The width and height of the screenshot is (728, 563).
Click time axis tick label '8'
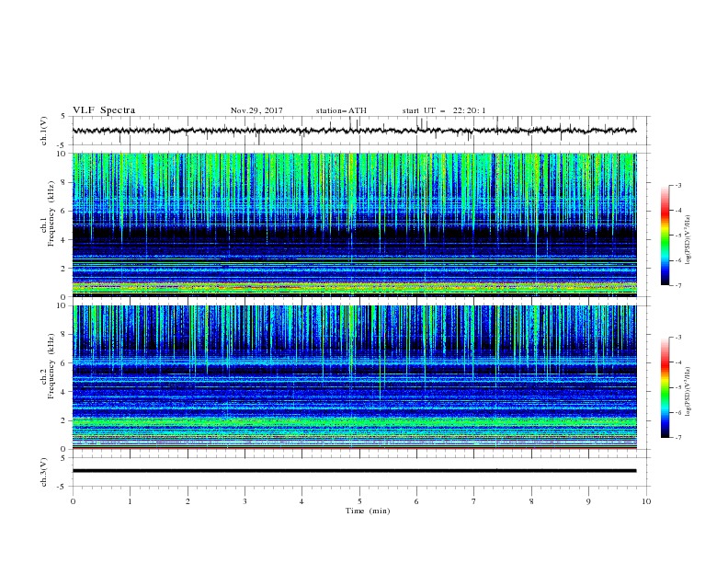(x=531, y=501)
